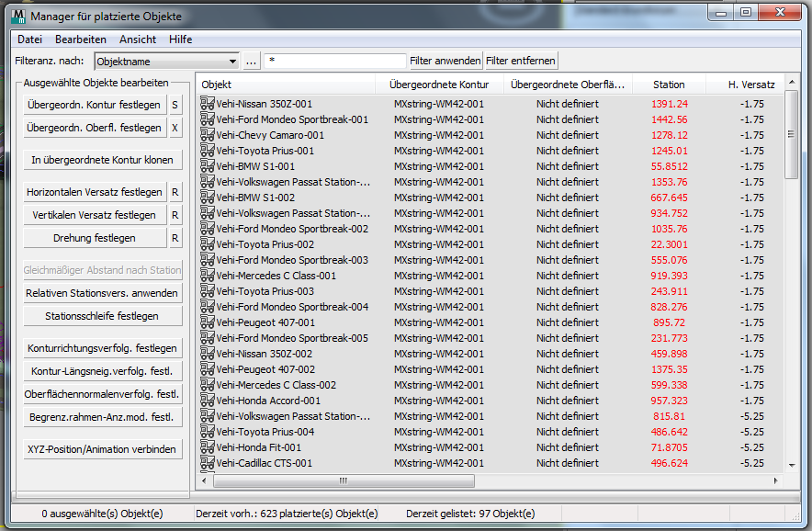Click Relativen Stationsvers. anwenden button
The width and height of the screenshot is (812, 531).
pos(103,293)
